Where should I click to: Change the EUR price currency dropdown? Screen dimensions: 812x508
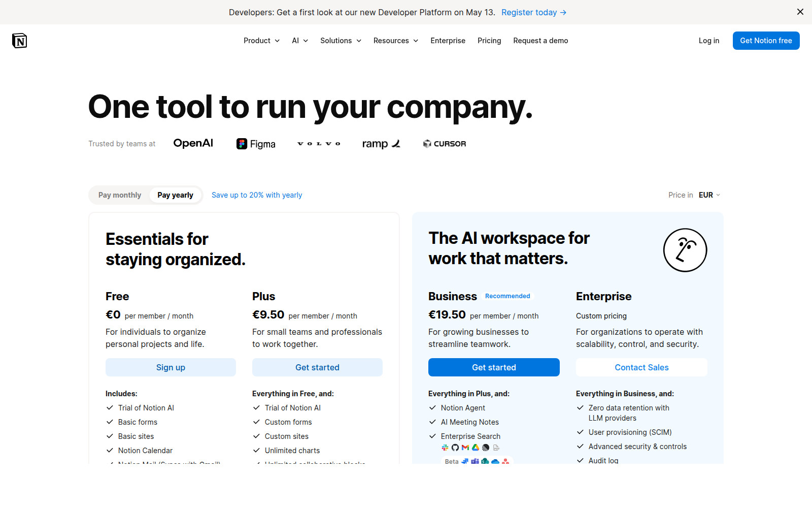pos(709,195)
